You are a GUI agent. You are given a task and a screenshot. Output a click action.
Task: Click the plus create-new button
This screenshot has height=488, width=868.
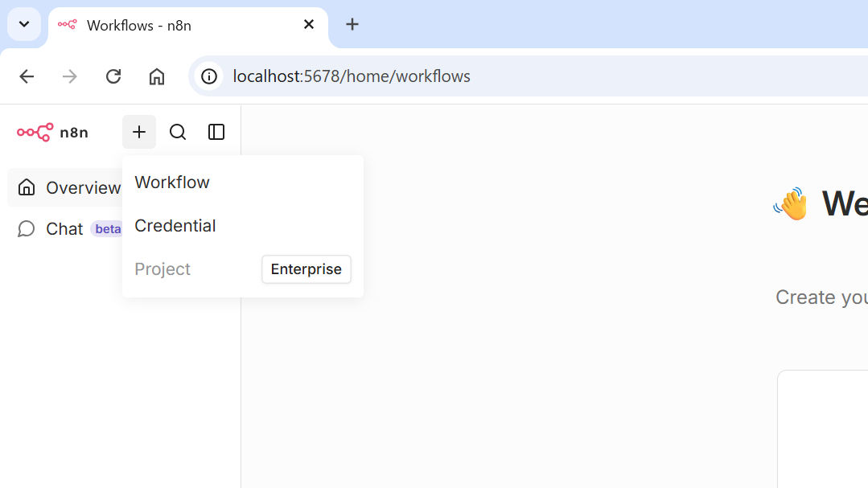pos(139,132)
